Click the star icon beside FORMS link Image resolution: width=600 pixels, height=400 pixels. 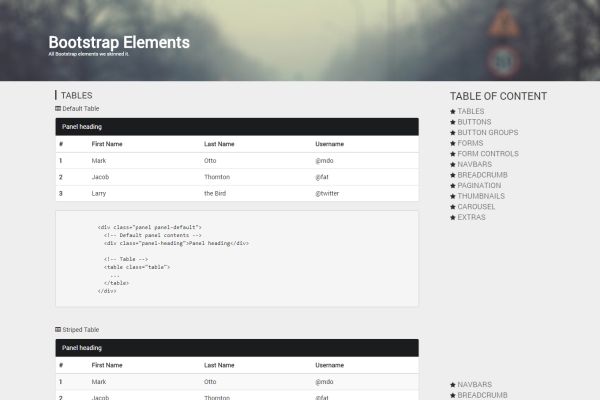tap(453, 144)
